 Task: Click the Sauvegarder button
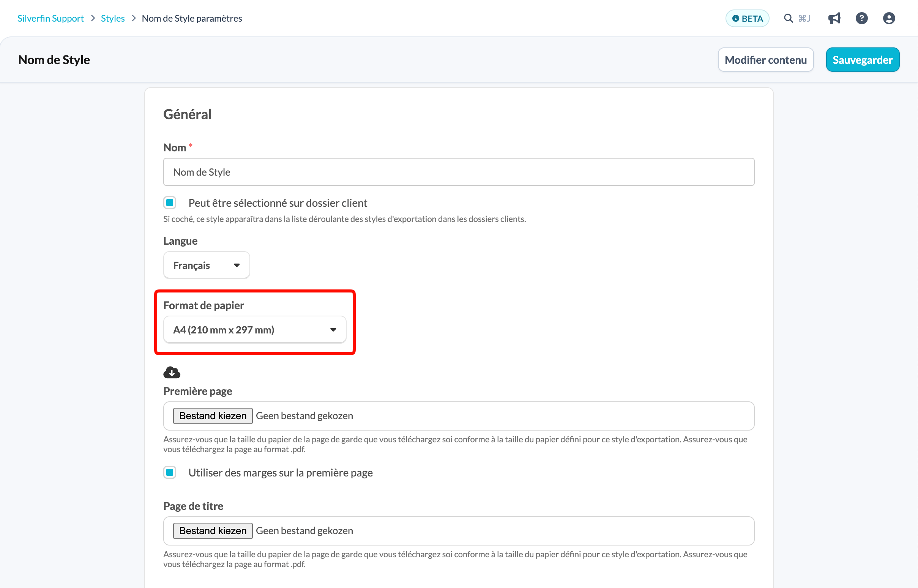[863, 60]
